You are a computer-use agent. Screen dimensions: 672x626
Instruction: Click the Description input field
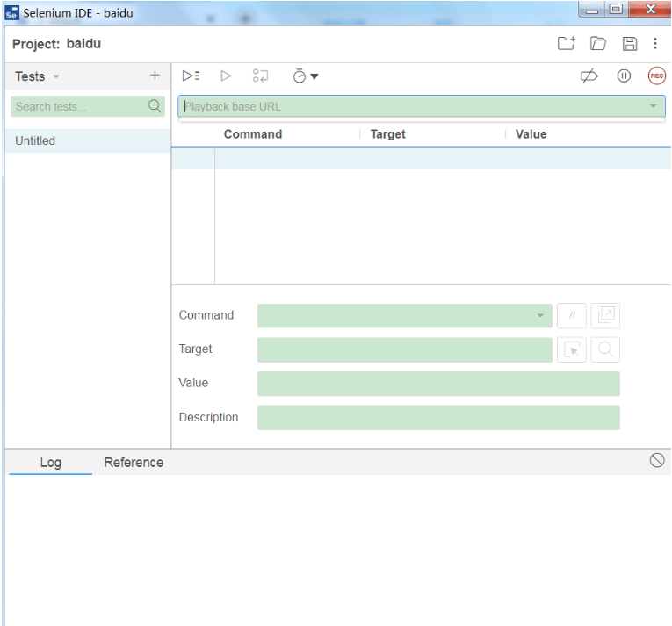438,417
